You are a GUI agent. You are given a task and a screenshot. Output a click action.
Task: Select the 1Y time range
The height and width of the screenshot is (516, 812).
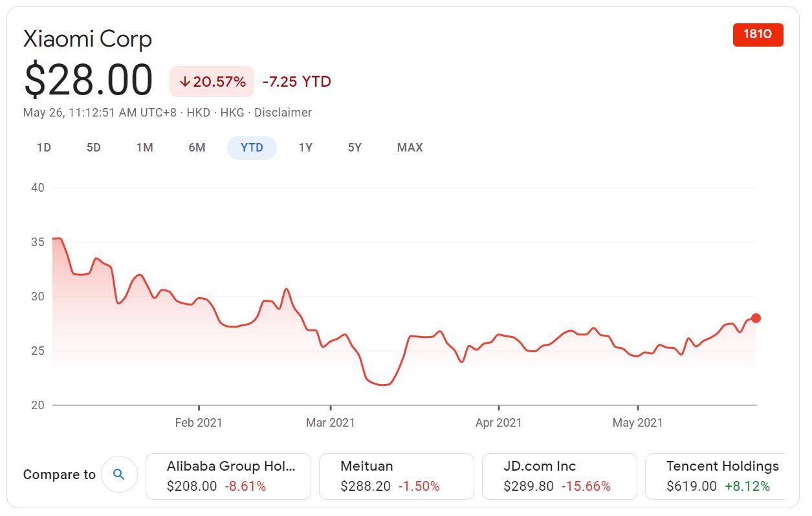click(x=305, y=148)
